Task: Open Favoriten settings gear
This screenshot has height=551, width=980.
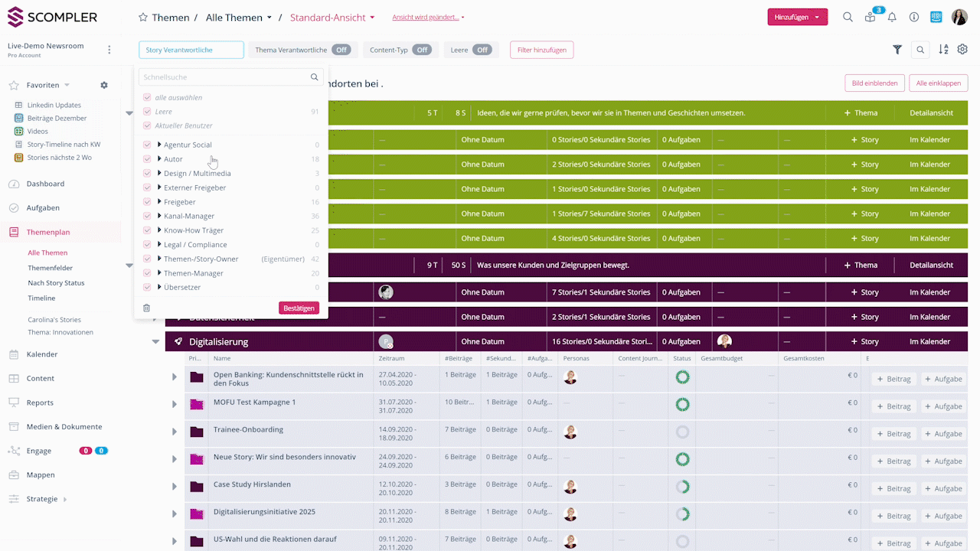Action: pos(104,85)
